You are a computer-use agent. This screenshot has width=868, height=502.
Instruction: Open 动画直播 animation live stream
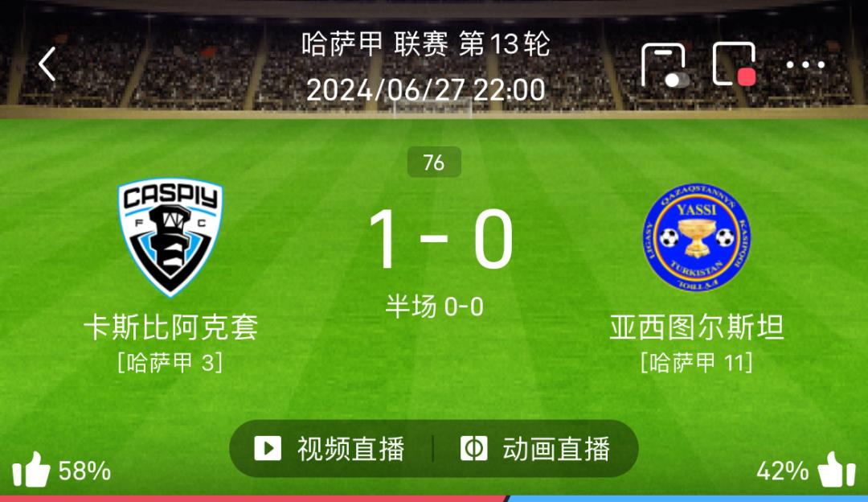click(x=535, y=449)
